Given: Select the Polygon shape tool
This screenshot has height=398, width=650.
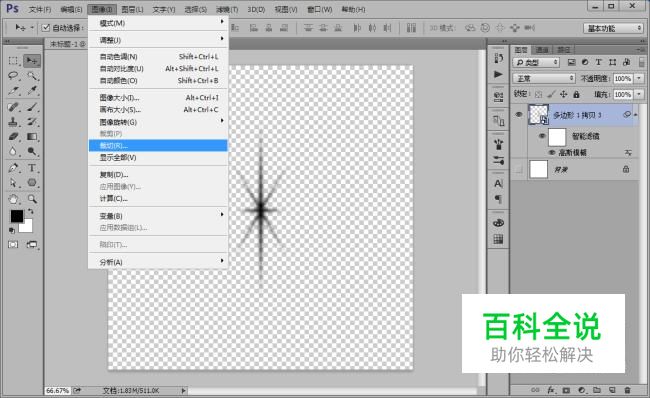Looking at the screenshot, I should tap(32, 183).
